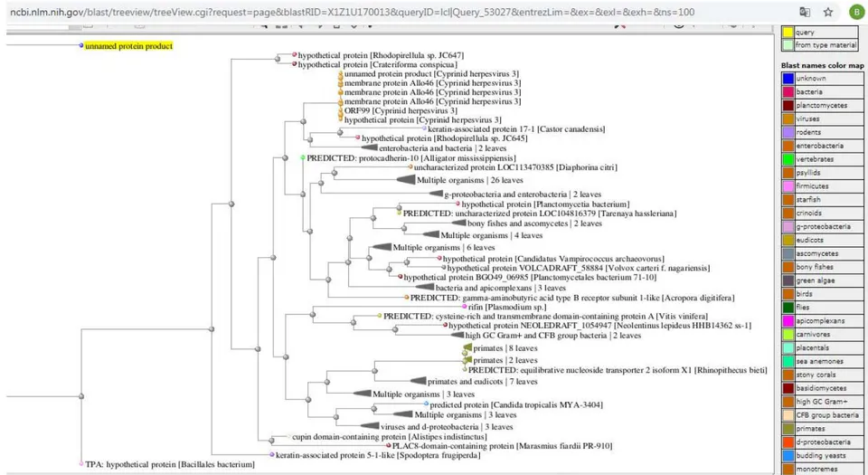
Task: Click the 'Blast names color map' heading
Action: pyautogui.click(x=822, y=65)
